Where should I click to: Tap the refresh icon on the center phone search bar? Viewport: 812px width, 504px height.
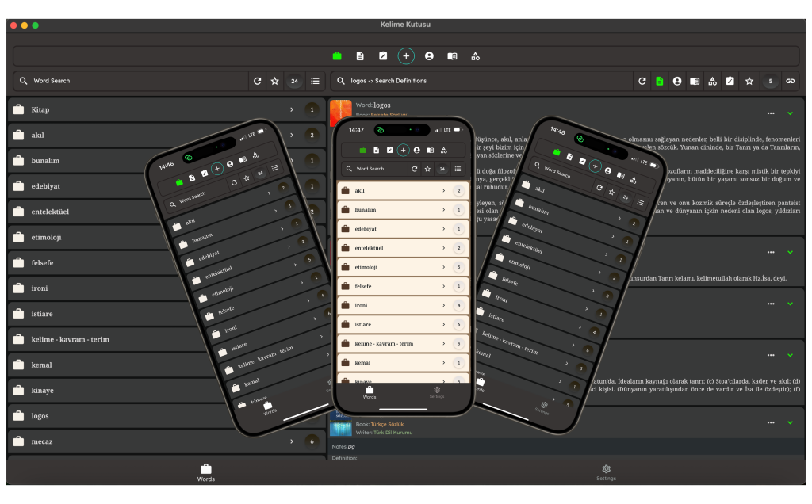click(414, 169)
